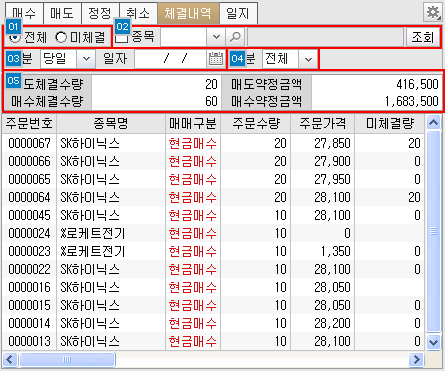Click 로케트전기 name in row 0000024
The image size is (445, 371).
coord(93,233)
